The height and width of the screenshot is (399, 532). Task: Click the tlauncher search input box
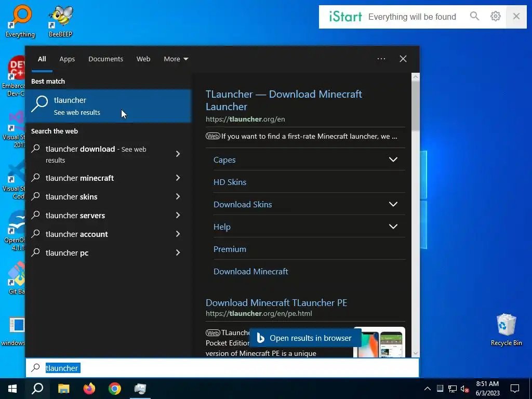coord(222,368)
